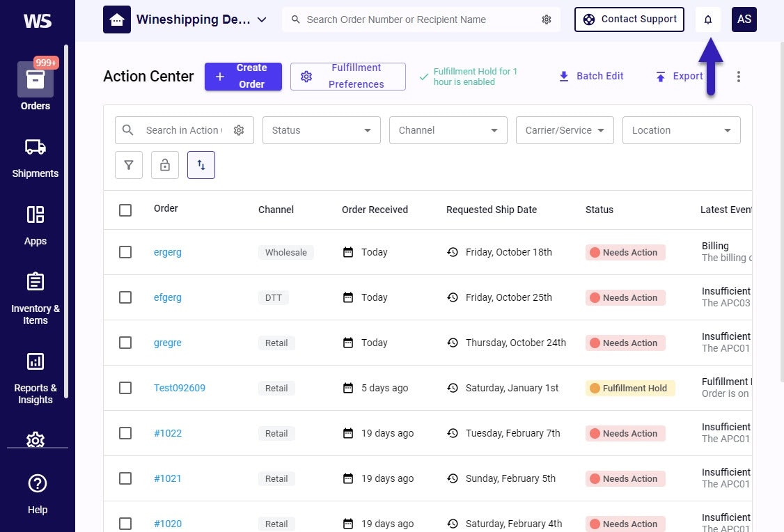Go to Inventory & Items section

click(36, 299)
